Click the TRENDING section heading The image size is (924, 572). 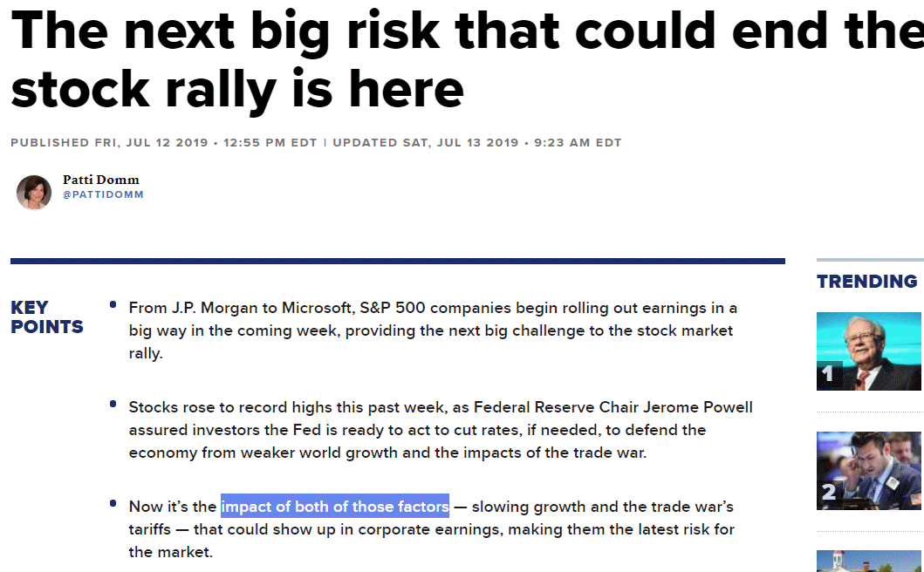pyautogui.click(x=866, y=282)
